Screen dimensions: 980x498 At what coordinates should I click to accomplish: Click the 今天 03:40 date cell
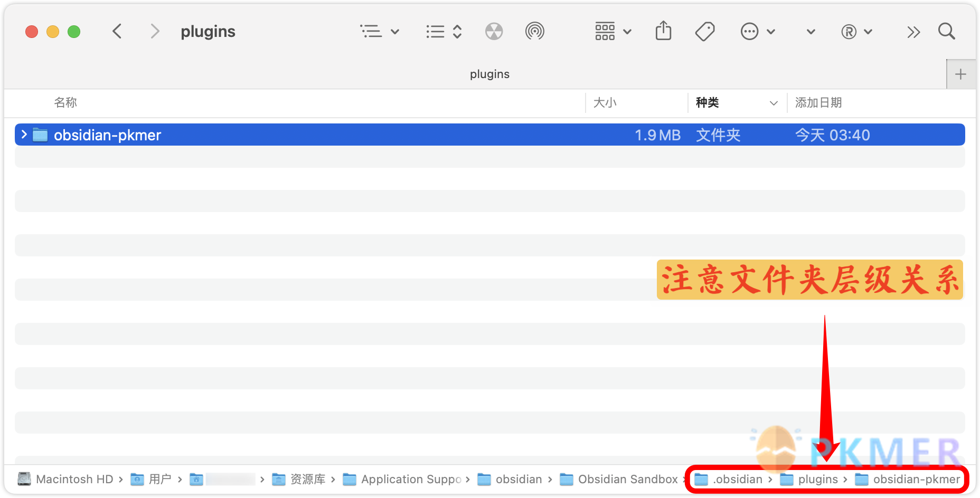832,135
